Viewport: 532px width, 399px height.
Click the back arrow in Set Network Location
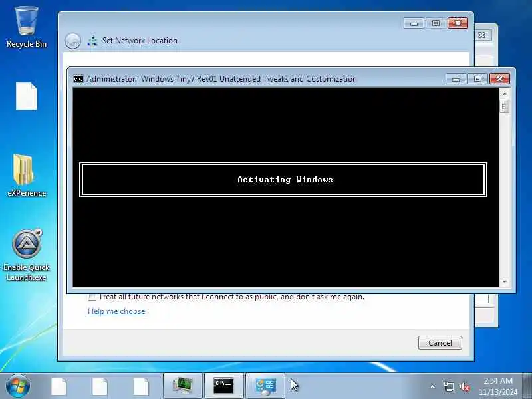tap(72, 41)
